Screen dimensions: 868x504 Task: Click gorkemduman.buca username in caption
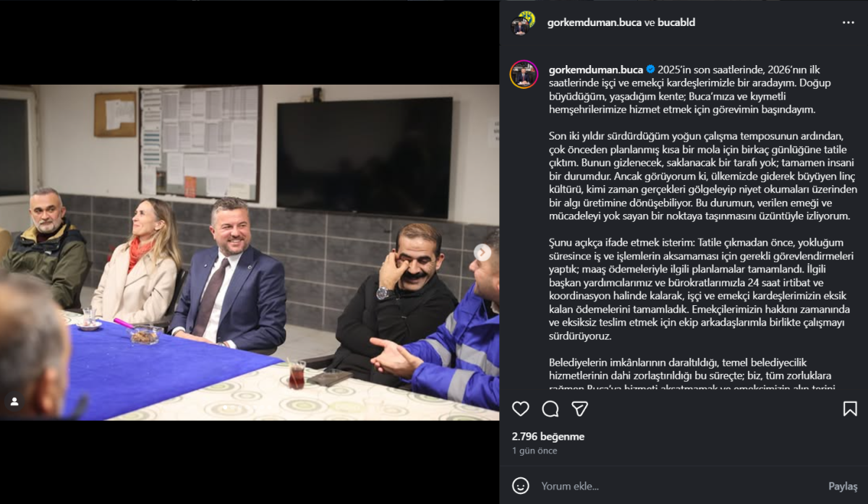tap(595, 69)
